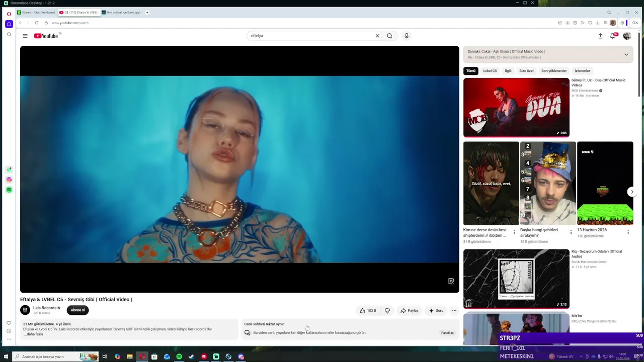The image size is (644, 362).
Task: Like the video with thumbs up
Action: click(368, 311)
